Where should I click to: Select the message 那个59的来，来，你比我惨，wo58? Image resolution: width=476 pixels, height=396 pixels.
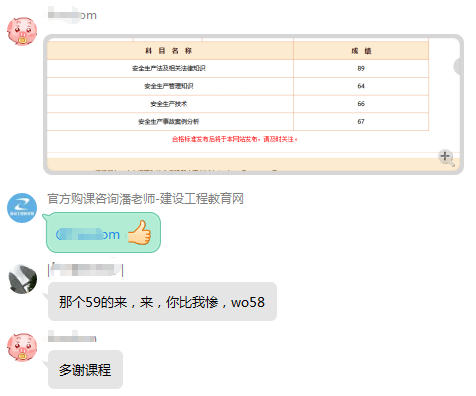162,302
